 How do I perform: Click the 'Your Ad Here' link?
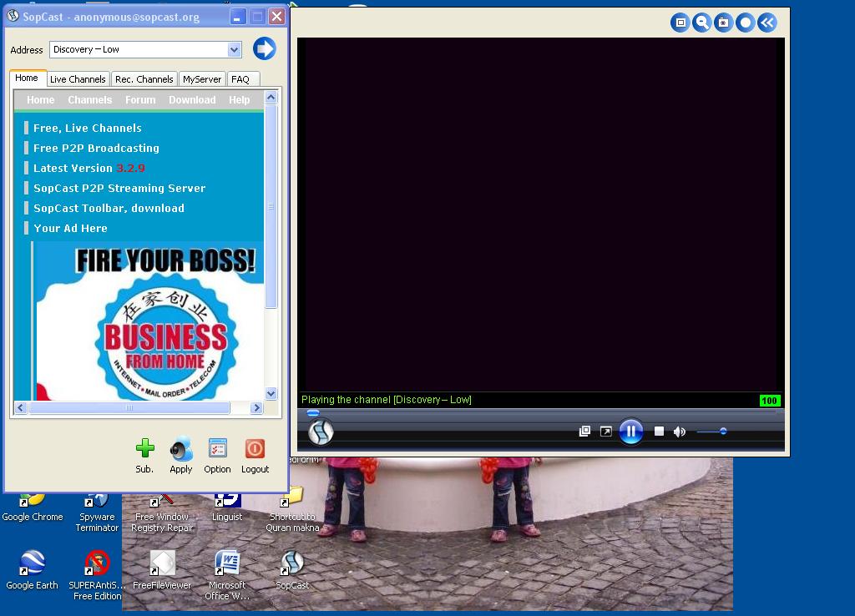tap(70, 229)
